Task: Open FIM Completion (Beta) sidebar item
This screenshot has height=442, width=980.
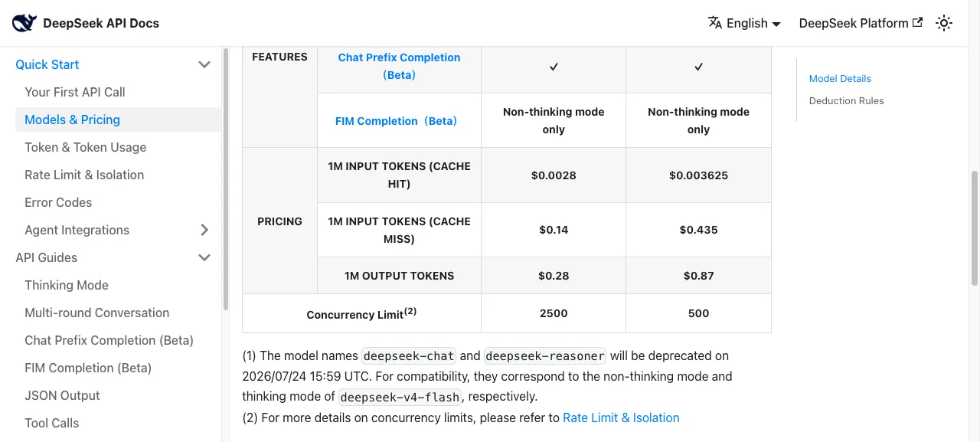Action: (88, 368)
